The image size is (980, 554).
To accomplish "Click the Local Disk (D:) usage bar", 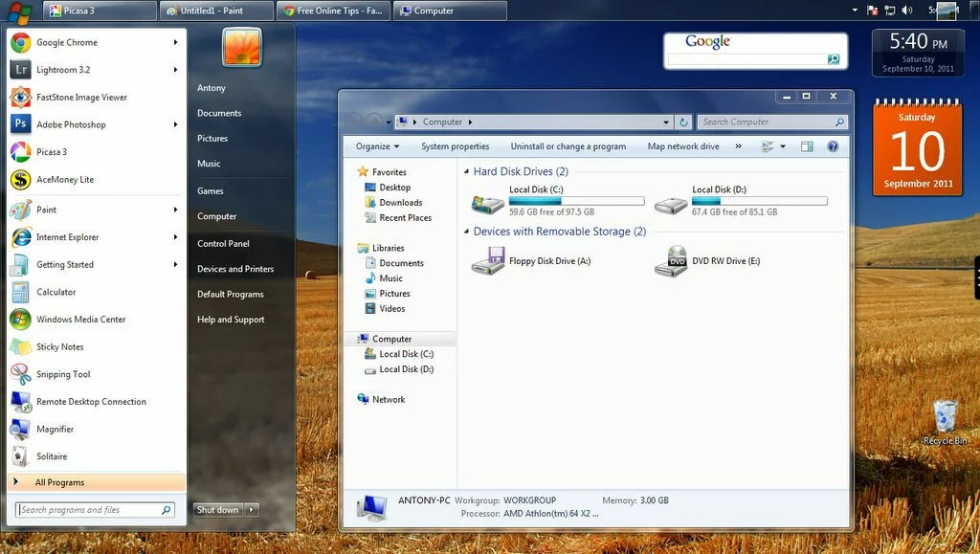I will click(x=759, y=201).
